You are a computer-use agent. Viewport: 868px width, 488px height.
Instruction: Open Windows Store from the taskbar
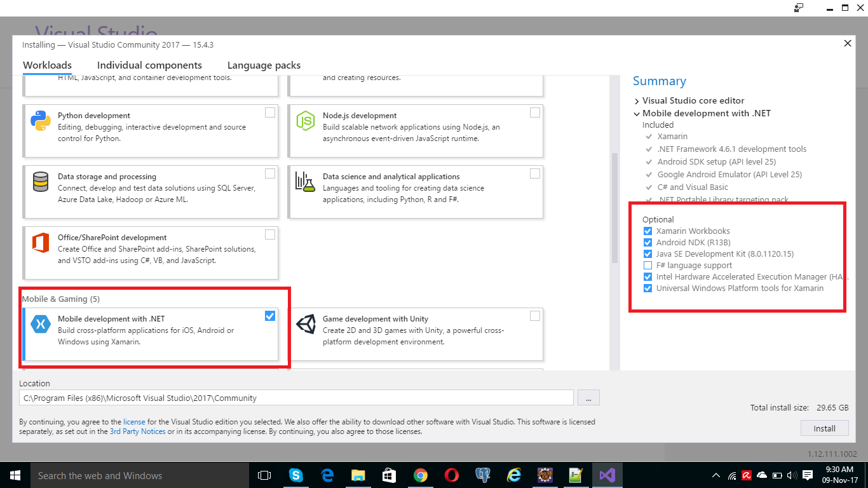pyautogui.click(x=389, y=475)
